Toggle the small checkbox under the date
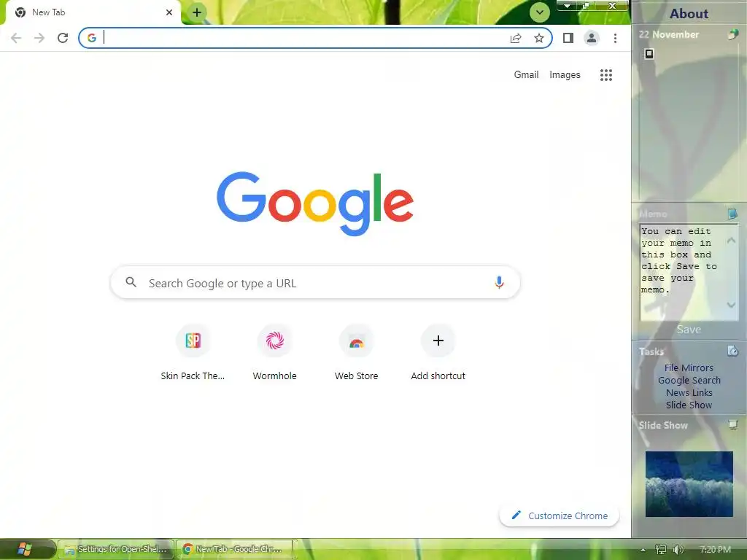Screen dimensions: 747x560 click(x=649, y=54)
